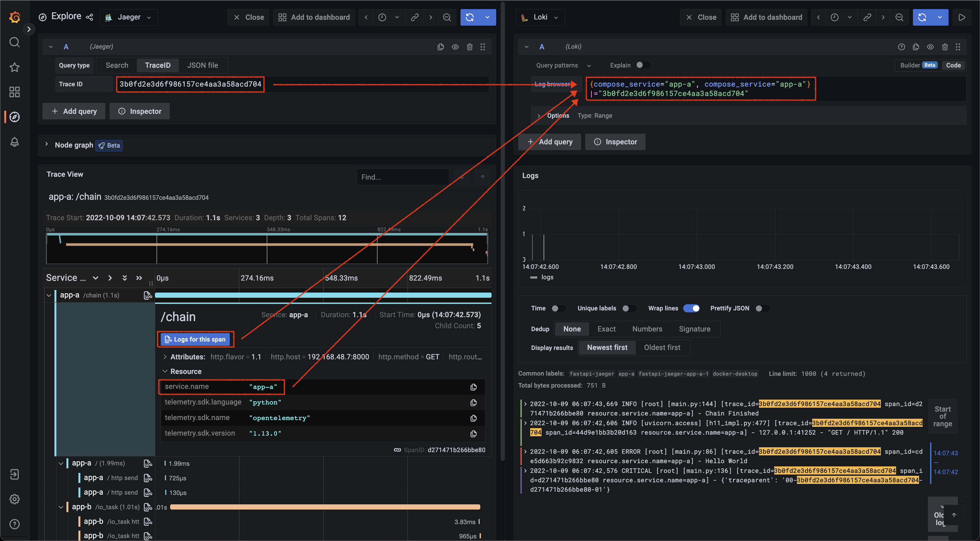This screenshot has width=980, height=541.
Task: Select Oldest first display order
Action: click(662, 347)
